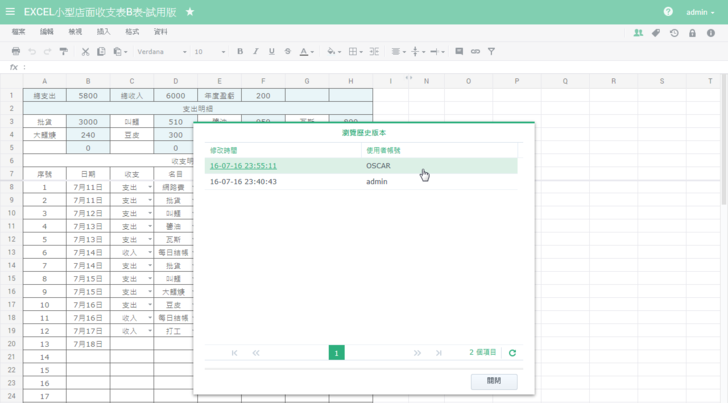
Task: Open the 16-07-16 23:55:11 version link
Action: pyautogui.click(x=243, y=166)
